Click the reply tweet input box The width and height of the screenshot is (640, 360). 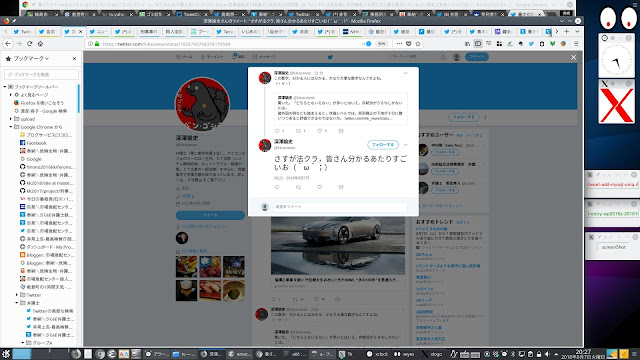click(340, 207)
